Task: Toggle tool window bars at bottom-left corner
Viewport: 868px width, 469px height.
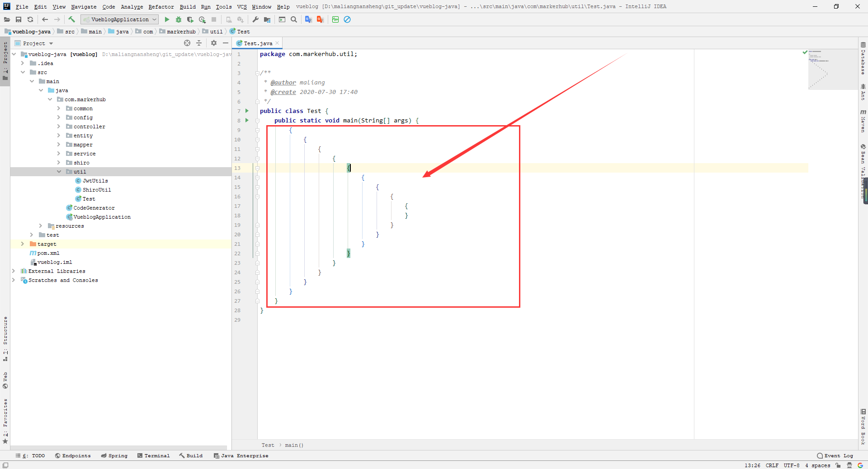Action: pos(5,465)
